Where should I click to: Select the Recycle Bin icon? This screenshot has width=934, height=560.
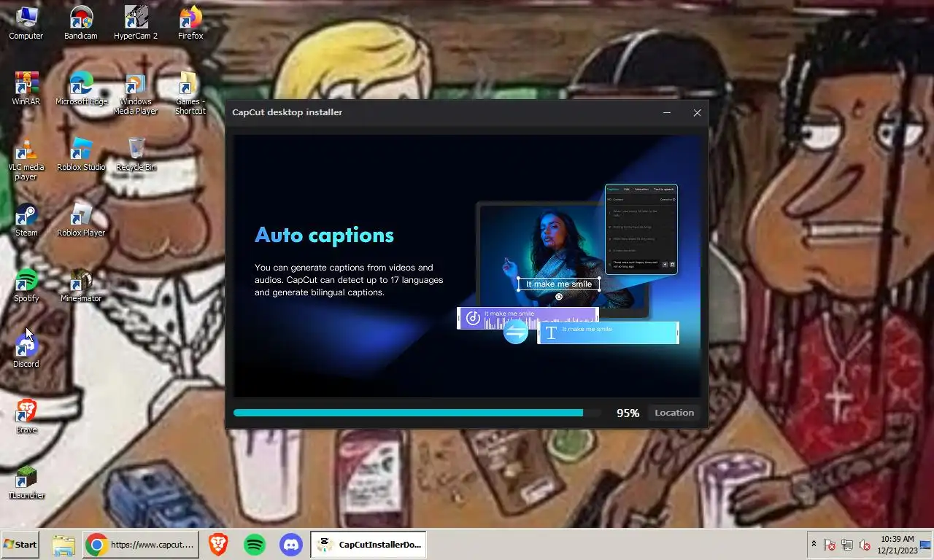pos(136,154)
